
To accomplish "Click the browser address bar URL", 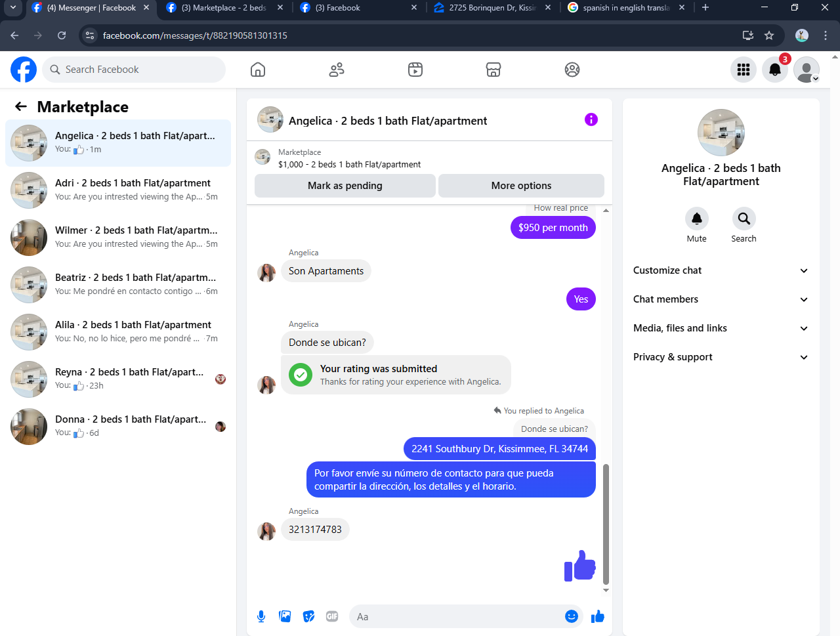I will (195, 35).
